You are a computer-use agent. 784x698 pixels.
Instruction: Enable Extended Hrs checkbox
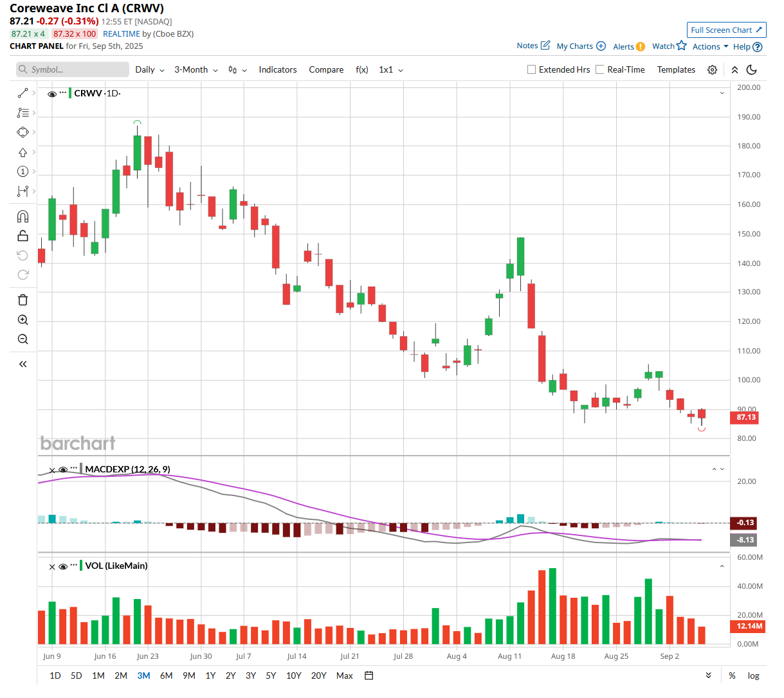coord(531,69)
